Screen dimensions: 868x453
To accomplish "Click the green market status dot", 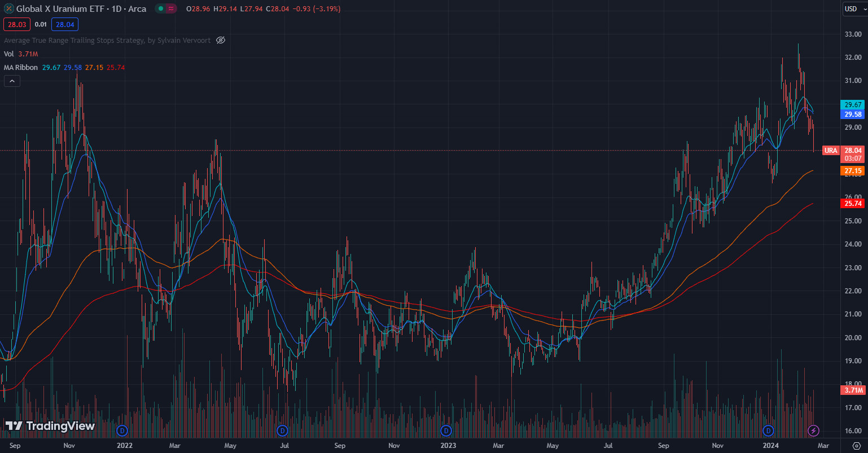I will pyautogui.click(x=161, y=9).
